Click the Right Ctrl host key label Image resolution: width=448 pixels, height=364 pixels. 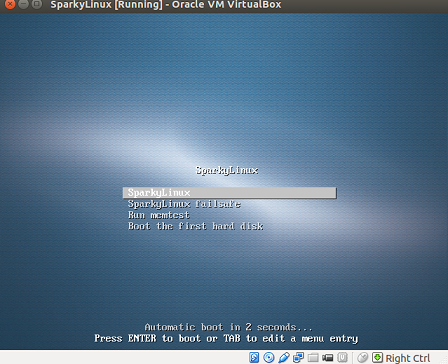408,358
